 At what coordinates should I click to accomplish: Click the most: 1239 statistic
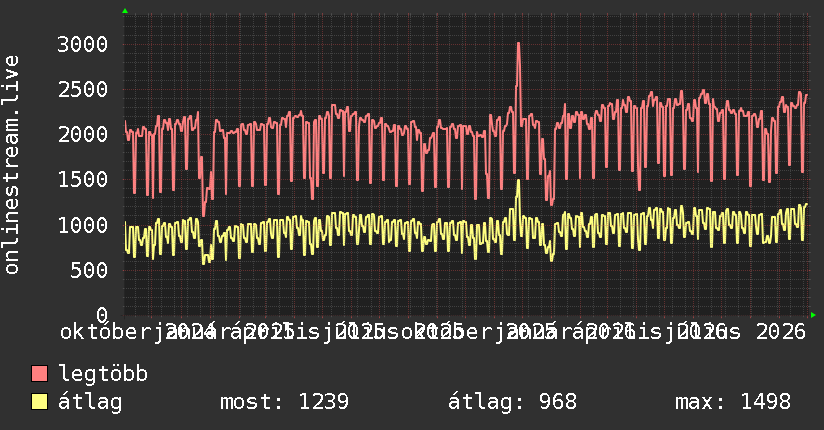click(284, 402)
